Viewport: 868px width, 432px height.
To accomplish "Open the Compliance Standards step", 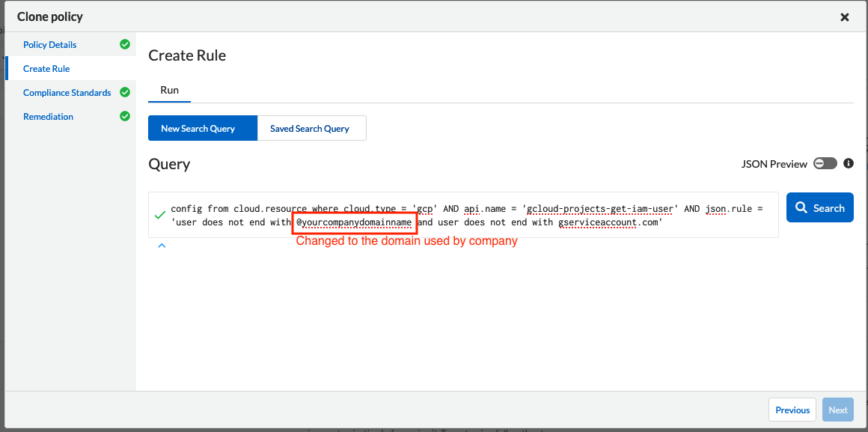I will point(67,93).
